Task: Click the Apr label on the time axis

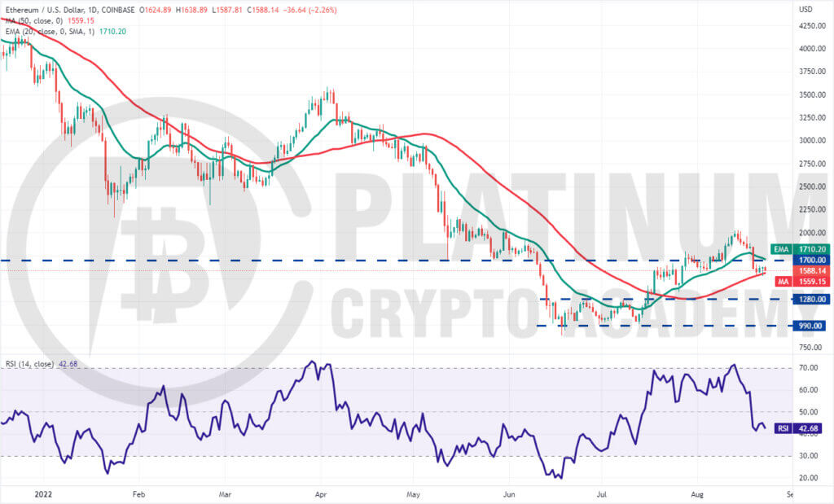Action: (321, 494)
